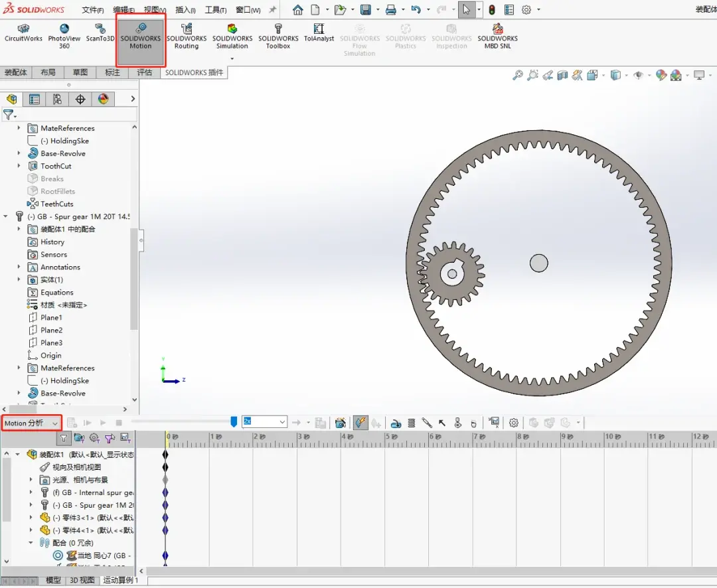This screenshot has height=588, width=717.
Task: Expand the 实体(1) node
Action: pos(19,280)
